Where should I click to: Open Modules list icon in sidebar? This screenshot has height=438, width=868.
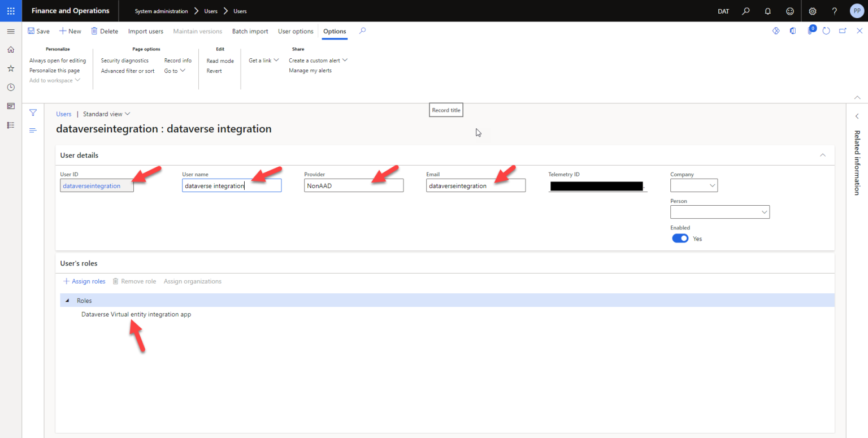(11, 125)
